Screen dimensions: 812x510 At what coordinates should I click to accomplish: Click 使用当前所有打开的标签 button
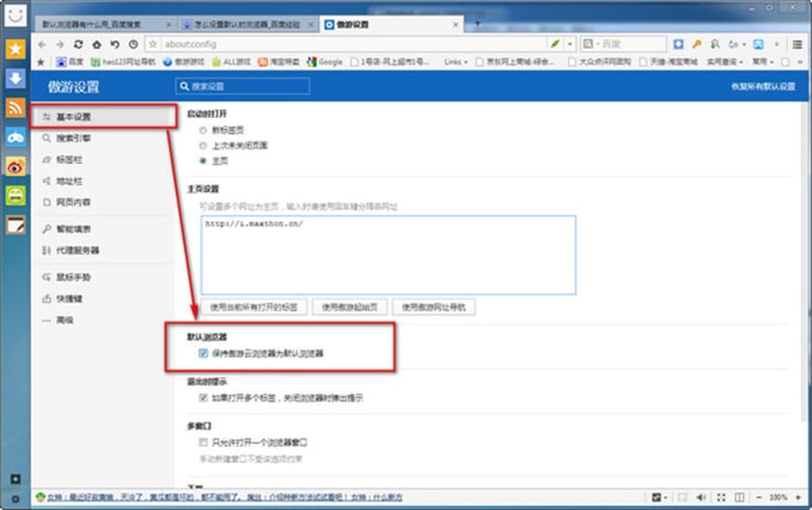[x=254, y=307]
